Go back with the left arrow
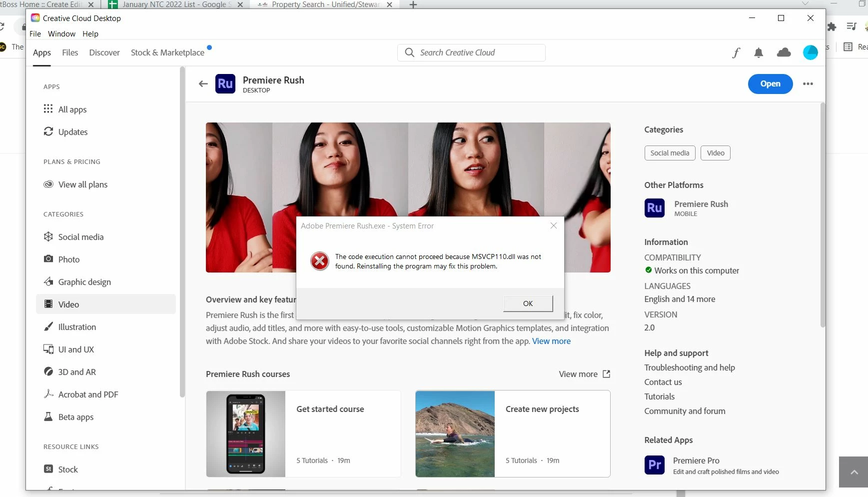Image resolution: width=868 pixels, height=497 pixels. pos(203,83)
